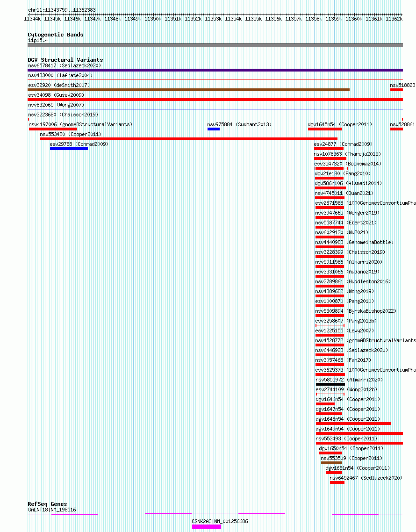Screen dimensions: 416x532
Task: Open nsv553480 (Cooper2011) label
Action: pos(71,134)
